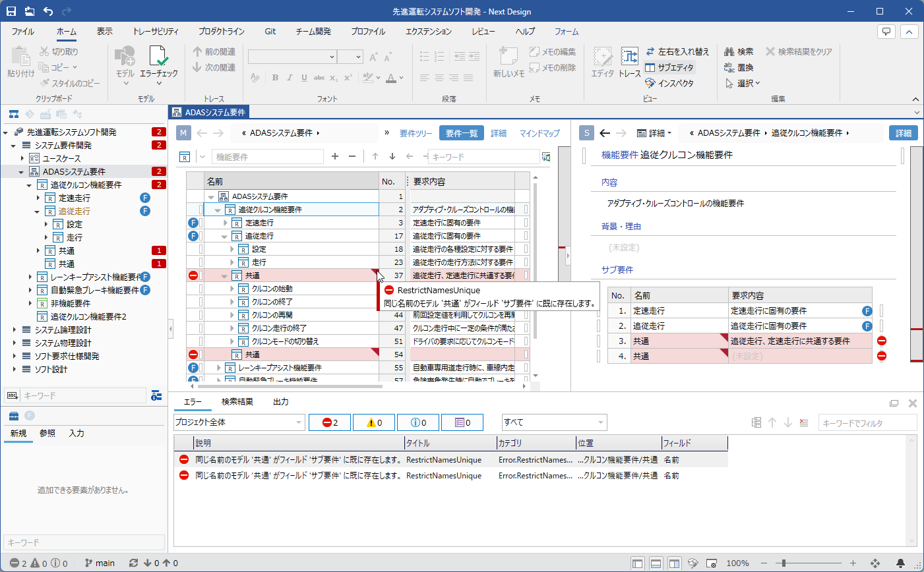Click the Editor view icon
The width and height of the screenshot is (924, 572).
[x=602, y=59]
